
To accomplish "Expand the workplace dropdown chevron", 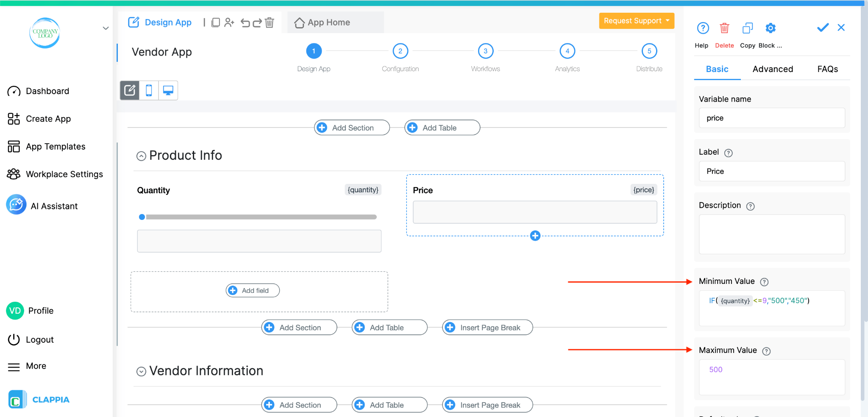I will [106, 28].
